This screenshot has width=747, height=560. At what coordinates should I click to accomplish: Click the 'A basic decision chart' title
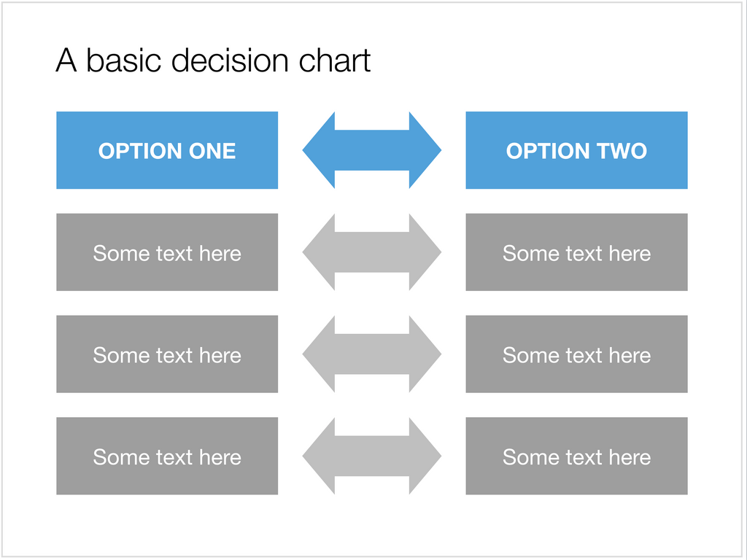pos(213,61)
